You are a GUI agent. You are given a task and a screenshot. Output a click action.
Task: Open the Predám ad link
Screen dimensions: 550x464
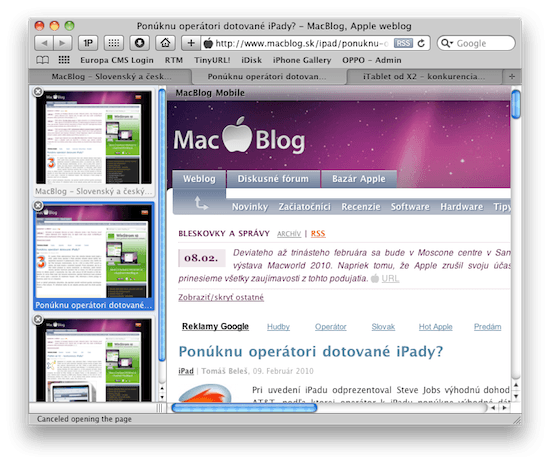click(x=488, y=327)
